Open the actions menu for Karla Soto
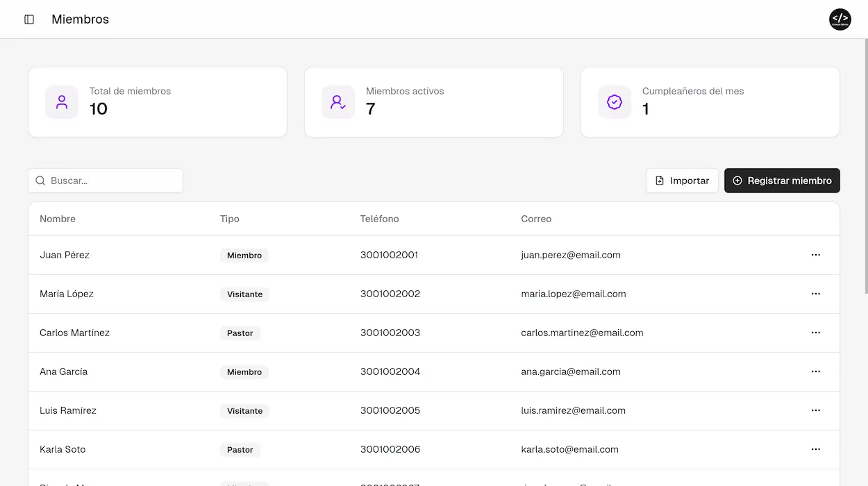The width and height of the screenshot is (868, 486). point(815,449)
